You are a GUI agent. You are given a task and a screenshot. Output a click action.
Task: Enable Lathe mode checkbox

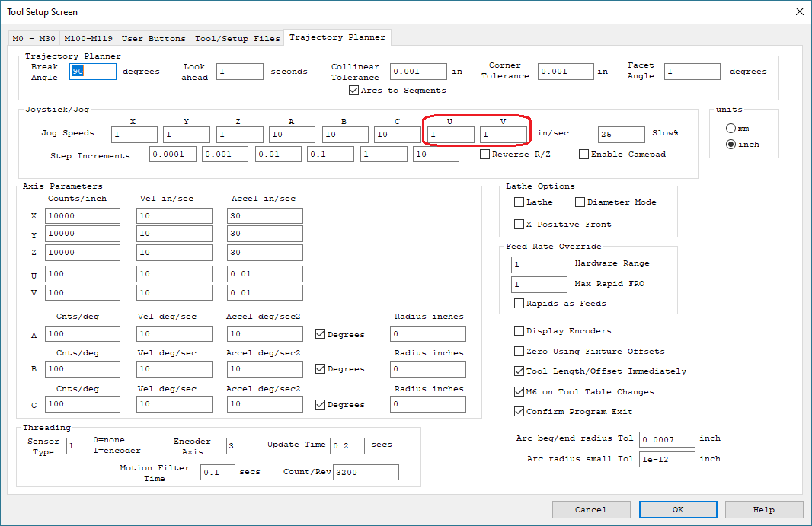tap(519, 202)
